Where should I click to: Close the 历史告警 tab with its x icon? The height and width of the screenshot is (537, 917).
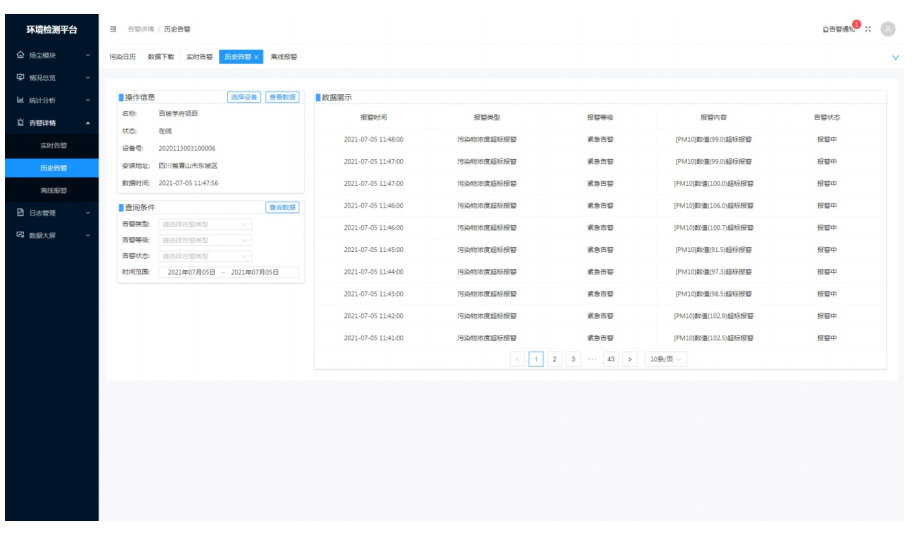coord(257,57)
